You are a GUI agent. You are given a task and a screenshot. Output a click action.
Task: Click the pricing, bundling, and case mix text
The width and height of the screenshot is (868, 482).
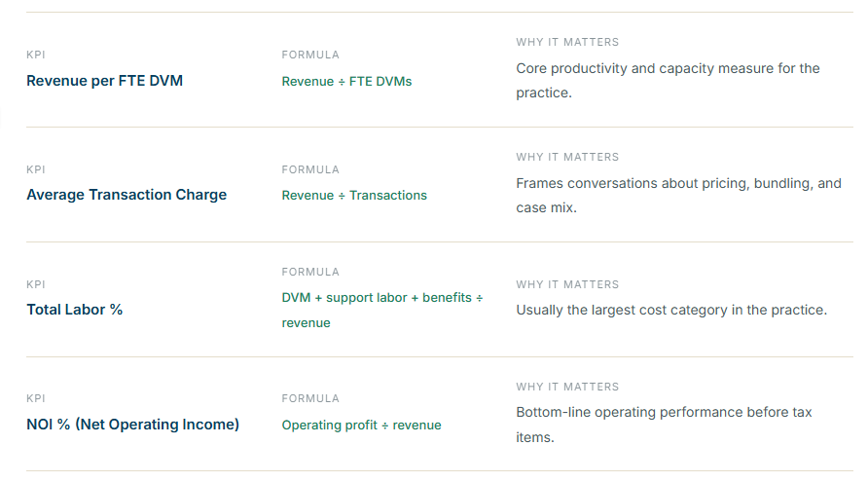[678, 195]
